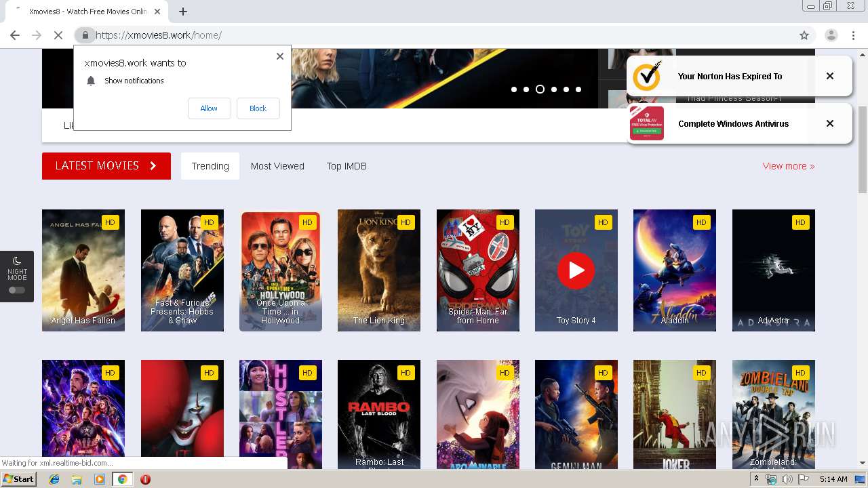The height and width of the screenshot is (488, 868).
Task: View site info via padlock icon
Action: pos(85,35)
